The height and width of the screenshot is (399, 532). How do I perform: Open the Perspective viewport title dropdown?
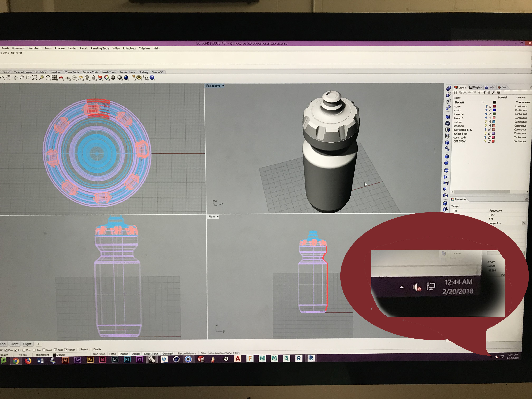pyautogui.click(x=223, y=86)
